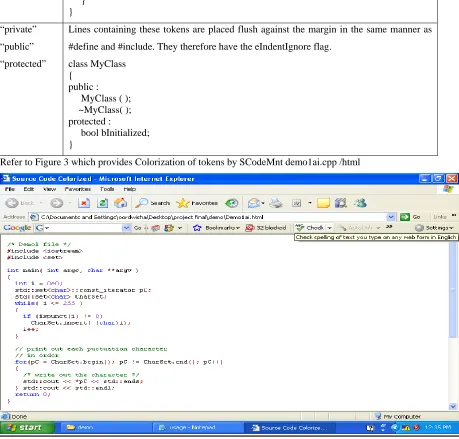Click the yellow Discuss note icon
Image resolution: width=459 pixels, height=439 pixels.
tap(323, 203)
